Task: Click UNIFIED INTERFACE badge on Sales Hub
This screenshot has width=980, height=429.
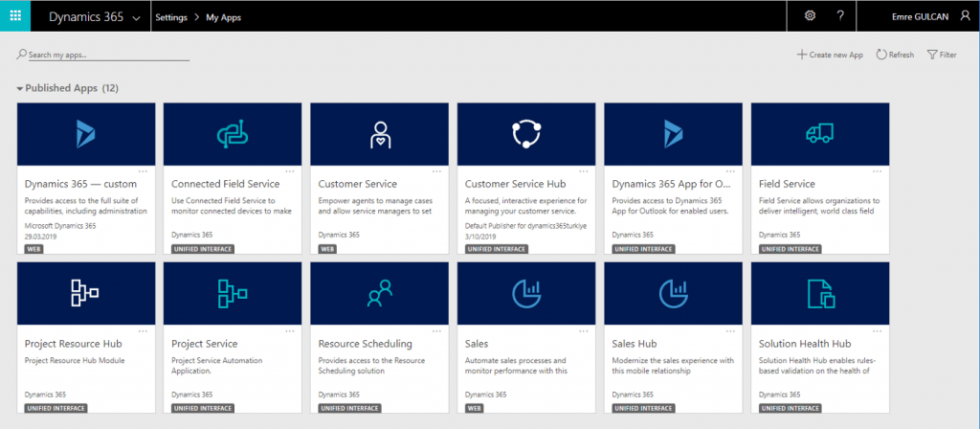Action: (643, 408)
